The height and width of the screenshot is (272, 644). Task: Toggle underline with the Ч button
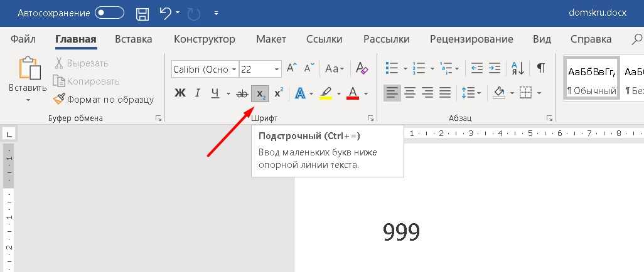[215, 93]
